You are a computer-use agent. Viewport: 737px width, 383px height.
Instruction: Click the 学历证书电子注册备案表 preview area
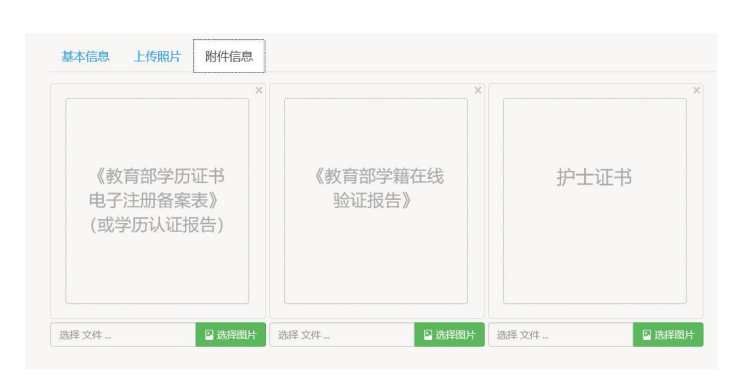[x=157, y=201]
